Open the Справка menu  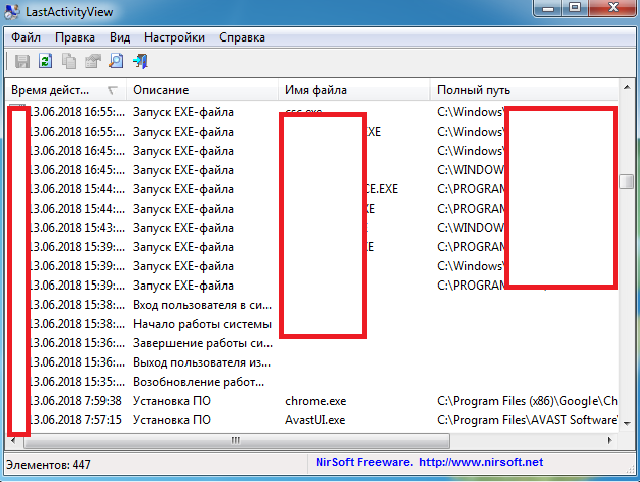coord(241,37)
